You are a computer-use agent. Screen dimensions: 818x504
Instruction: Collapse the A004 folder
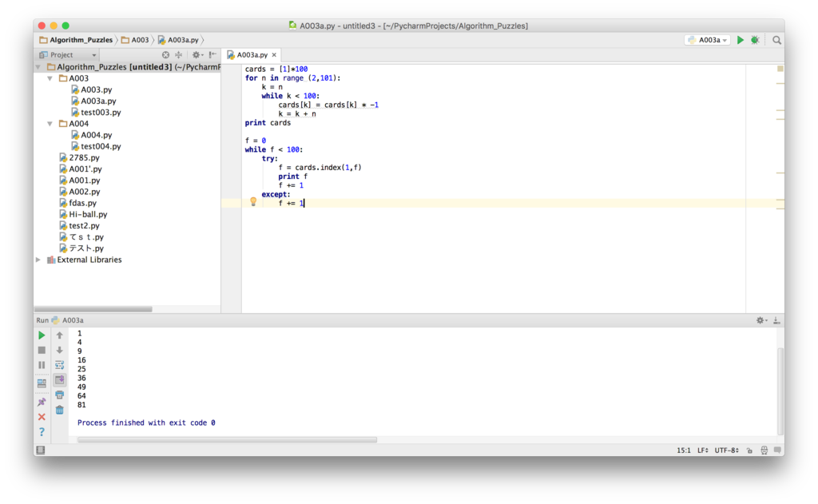click(x=50, y=124)
